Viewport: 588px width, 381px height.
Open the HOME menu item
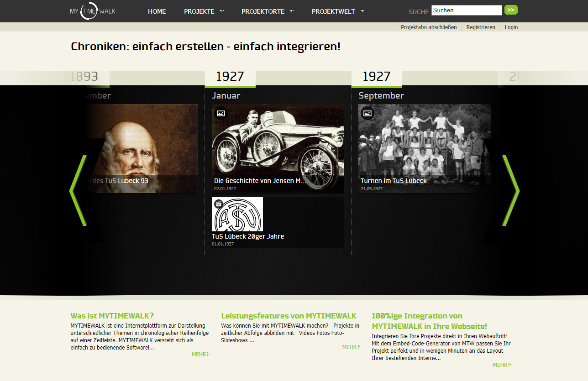click(157, 11)
